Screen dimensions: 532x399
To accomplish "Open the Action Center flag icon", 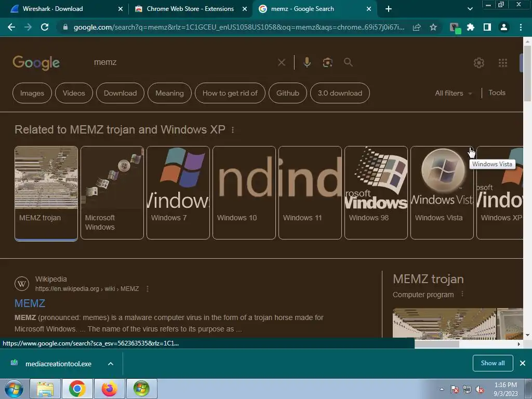I will (x=454, y=390).
